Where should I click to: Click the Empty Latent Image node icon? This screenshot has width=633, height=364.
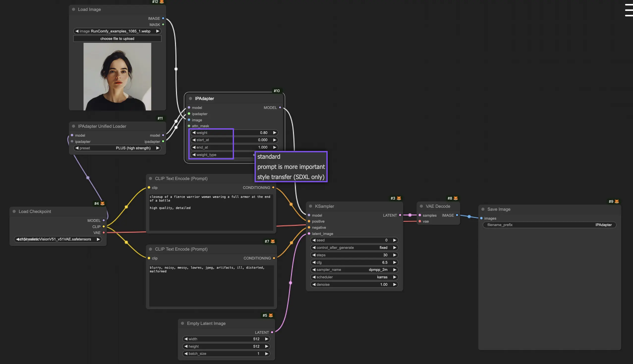coord(183,323)
